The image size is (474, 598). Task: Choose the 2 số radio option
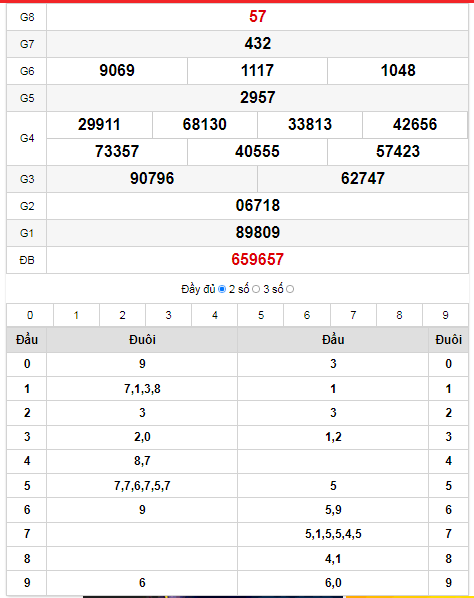point(256,289)
